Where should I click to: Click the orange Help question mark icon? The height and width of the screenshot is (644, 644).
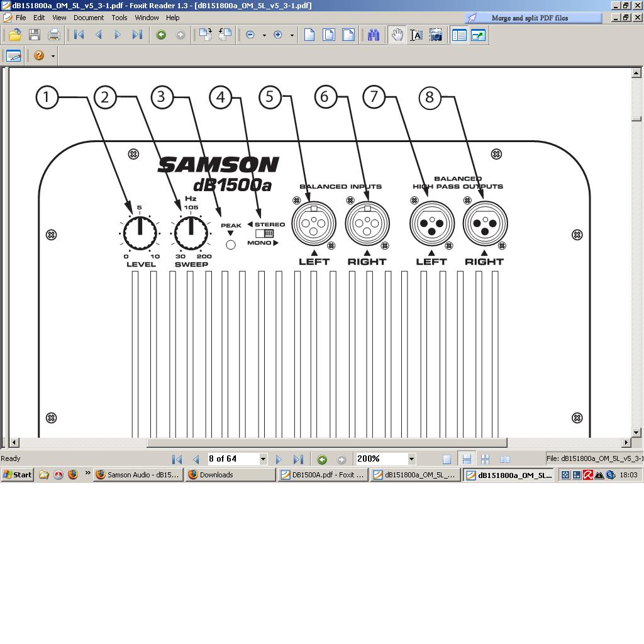coord(39,55)
